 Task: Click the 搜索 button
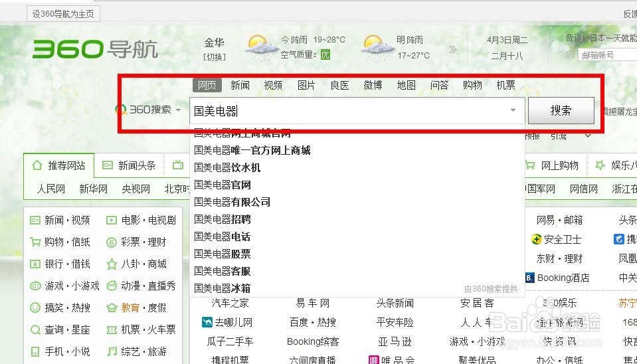[561, 110]
